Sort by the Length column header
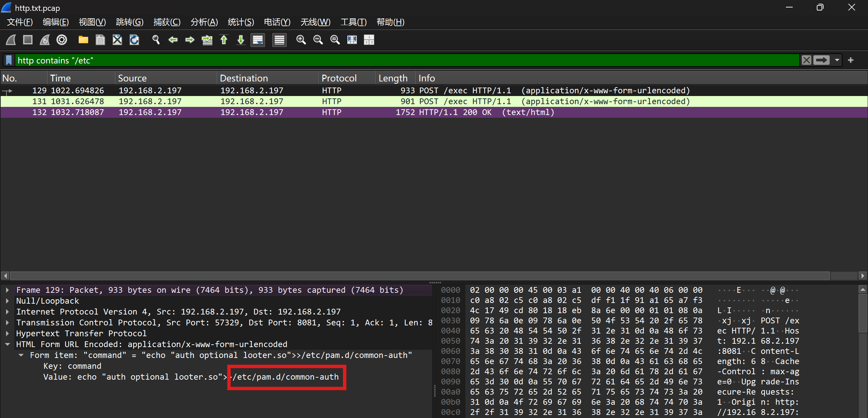 (396, 78)
